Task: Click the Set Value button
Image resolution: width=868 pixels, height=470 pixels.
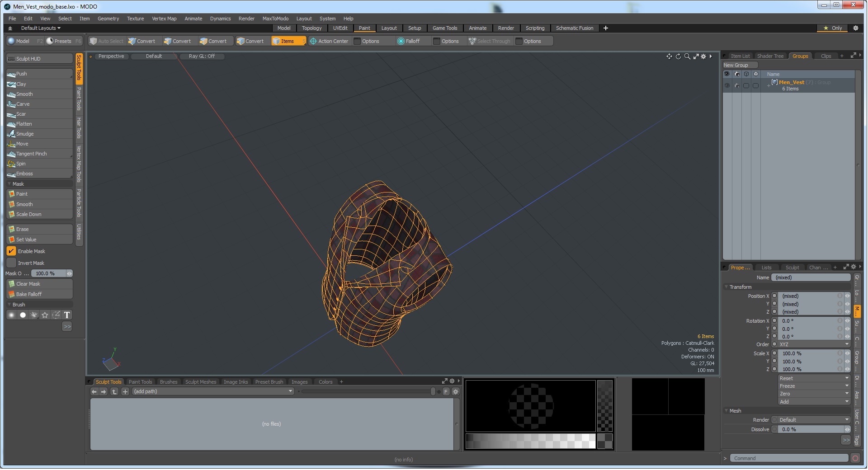Action: tap(39, 240)
